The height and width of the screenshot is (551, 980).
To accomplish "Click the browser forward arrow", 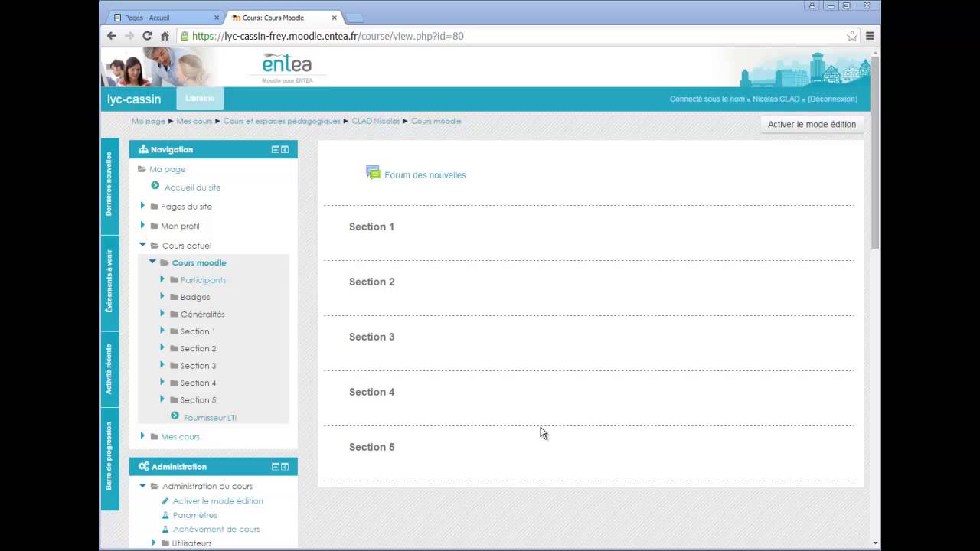I will coord(129,36).
